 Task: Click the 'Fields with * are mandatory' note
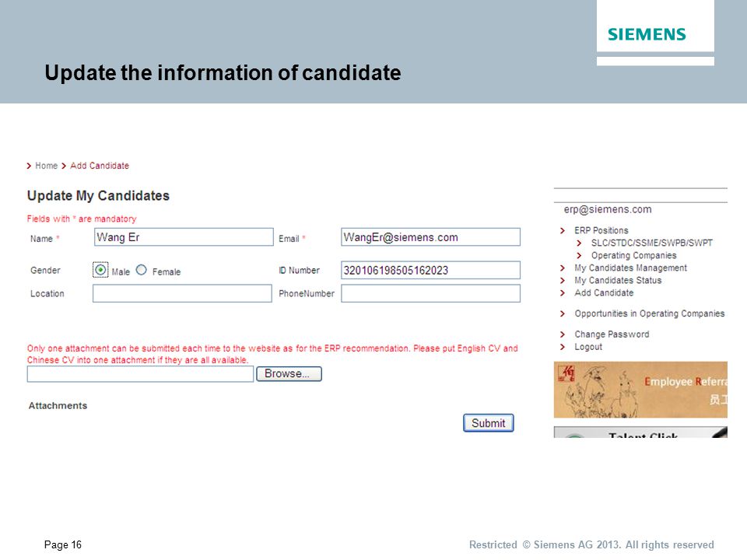tap(82, 219)
